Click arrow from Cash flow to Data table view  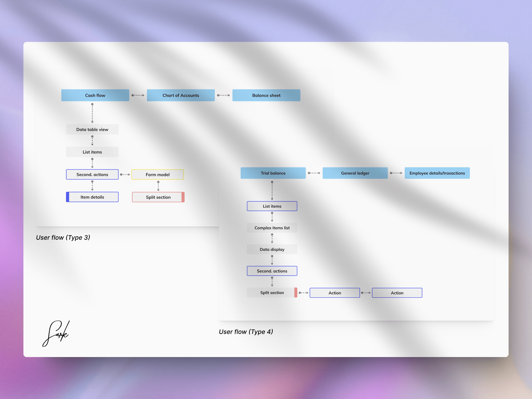92,113
